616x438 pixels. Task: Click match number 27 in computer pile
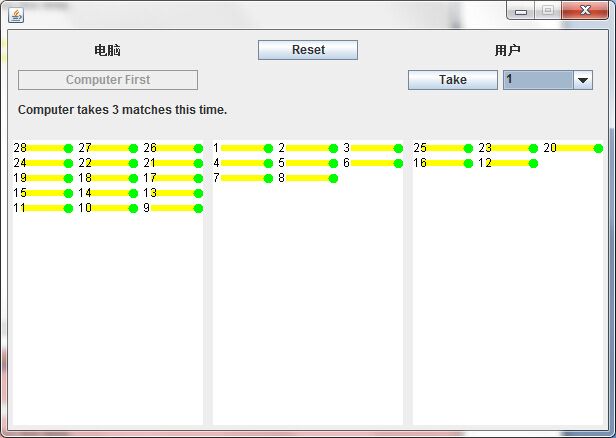(x=108, y=148)
